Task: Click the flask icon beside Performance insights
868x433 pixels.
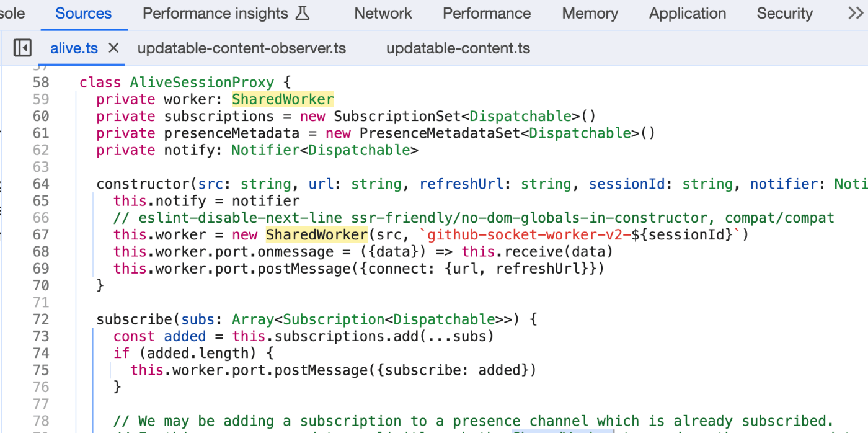Action: point(302,12)
